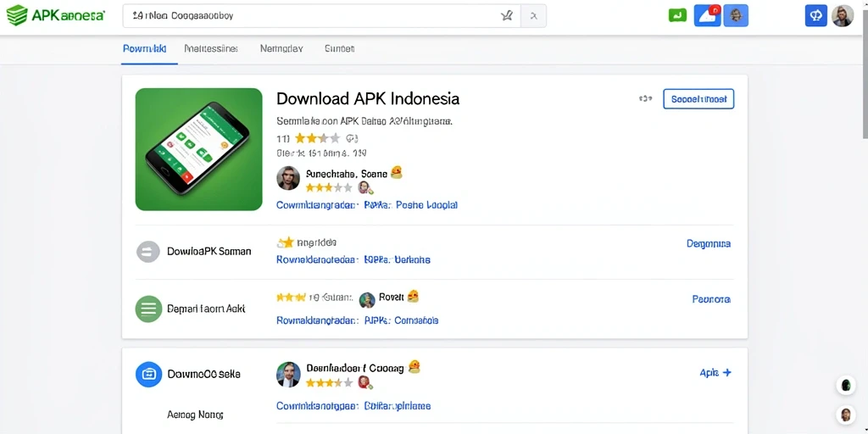Click the Paonora link on the right
The image size is (868, 434).
pyautogui.click(x=711, y=299)
